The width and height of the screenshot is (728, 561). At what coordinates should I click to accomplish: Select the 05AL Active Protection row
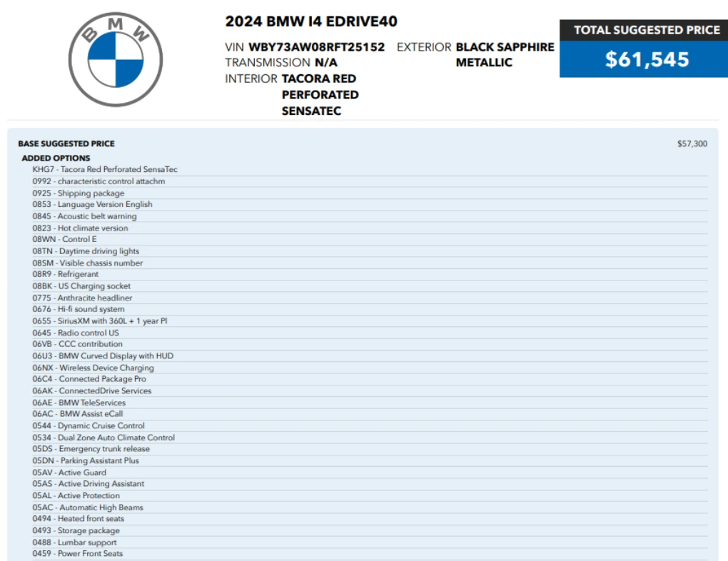[x=370, y=495]
